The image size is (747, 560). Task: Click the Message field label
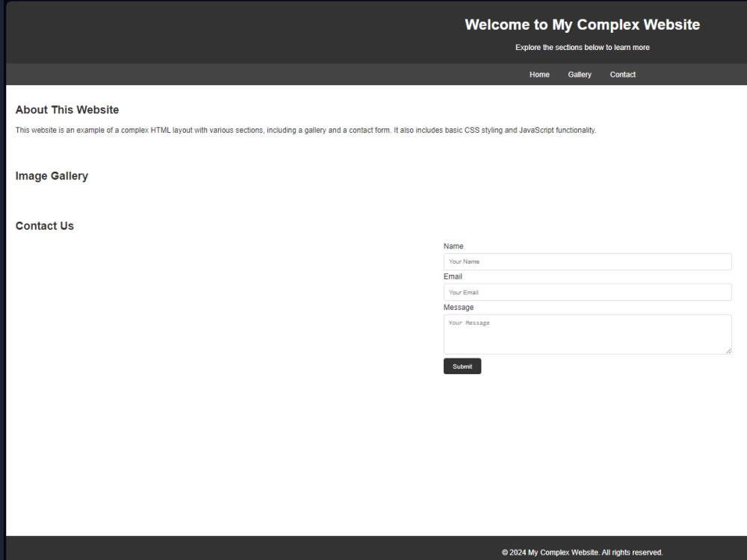click(459, 308)
